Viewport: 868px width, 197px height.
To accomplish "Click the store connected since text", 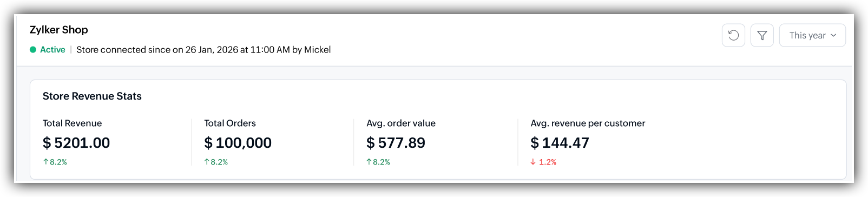I will pyautogui.click(x=203, y=50).
